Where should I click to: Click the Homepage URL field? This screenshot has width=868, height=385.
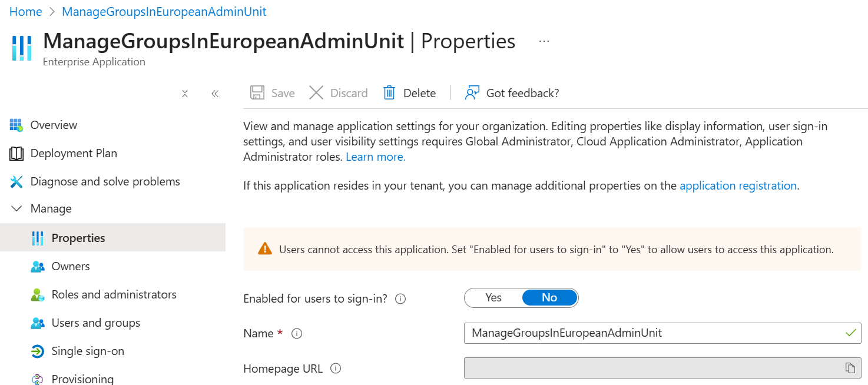click(x=662, y=368)
